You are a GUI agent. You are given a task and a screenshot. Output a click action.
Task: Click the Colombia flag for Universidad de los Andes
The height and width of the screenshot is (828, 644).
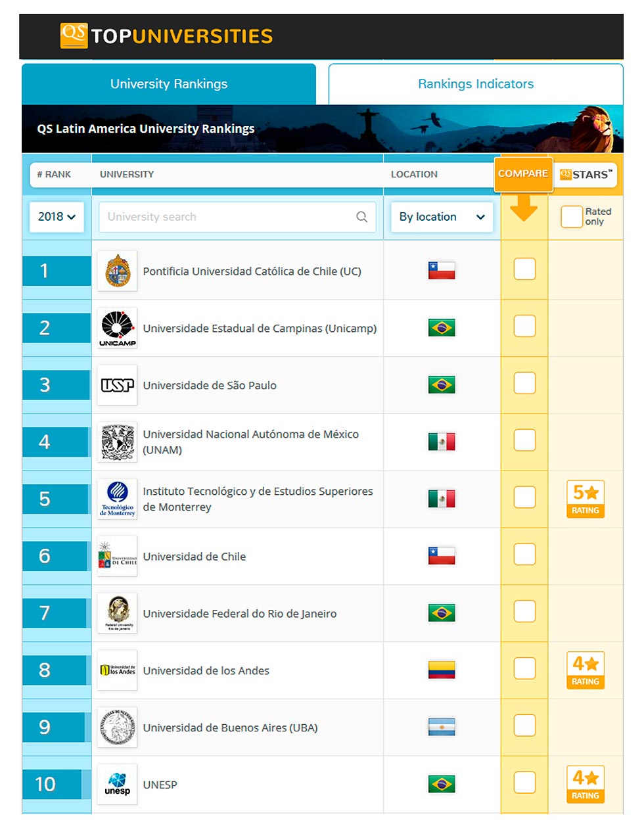442,670
